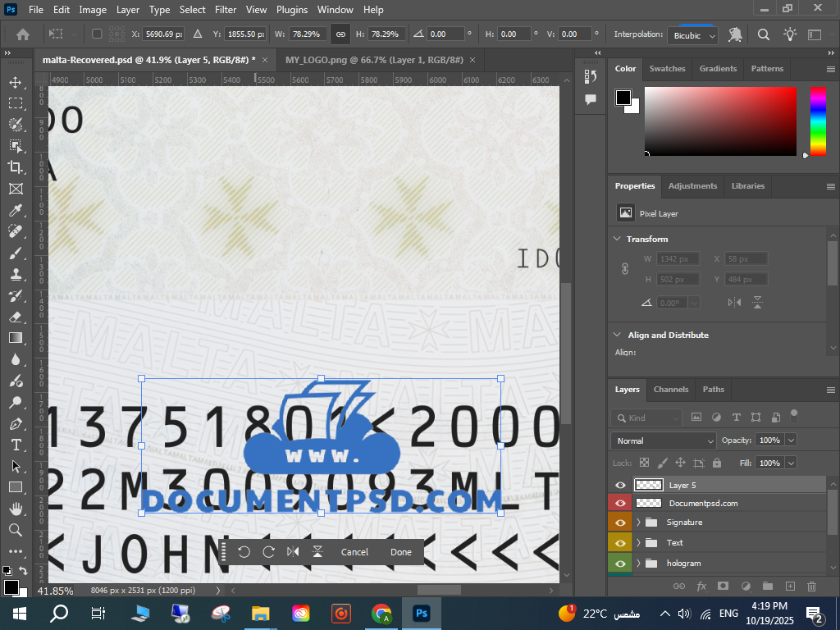Click the flip horizontal icon in transform bar

293,552
